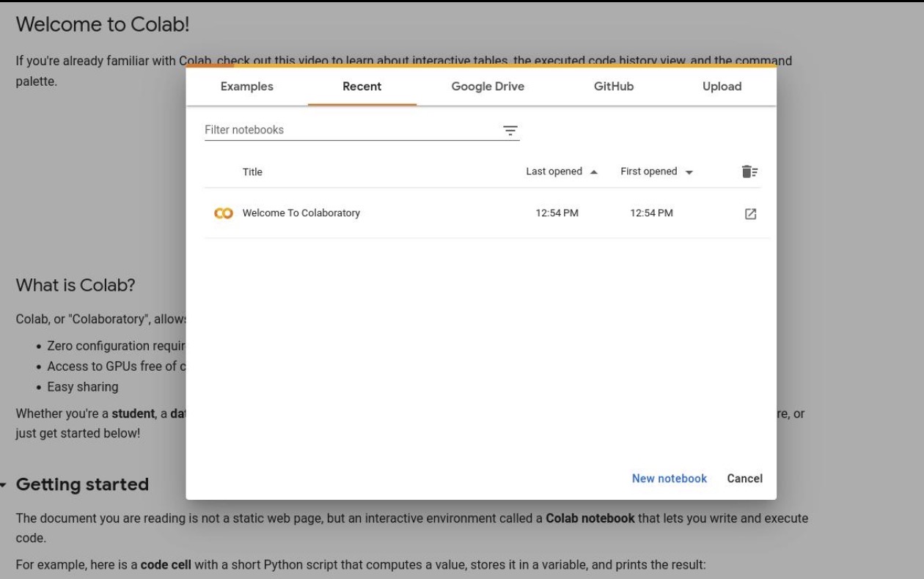Sort by First opened column arrow

[689, 172]
